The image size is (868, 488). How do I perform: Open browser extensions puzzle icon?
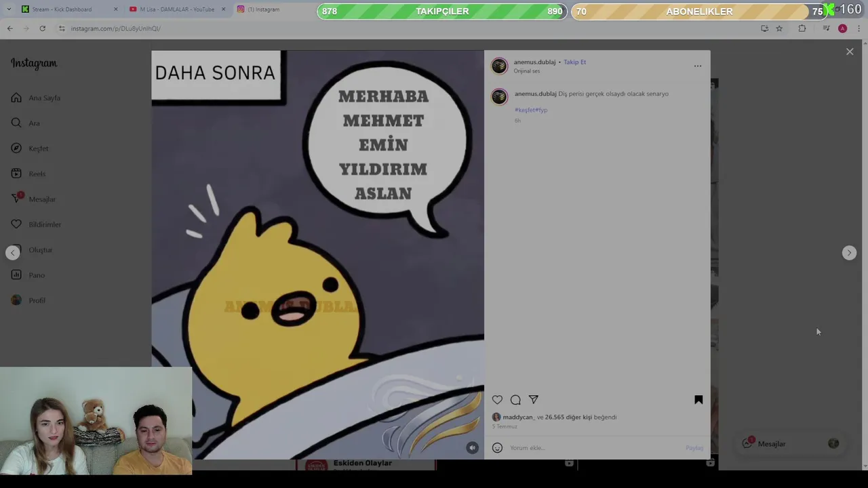click(802, 28)
